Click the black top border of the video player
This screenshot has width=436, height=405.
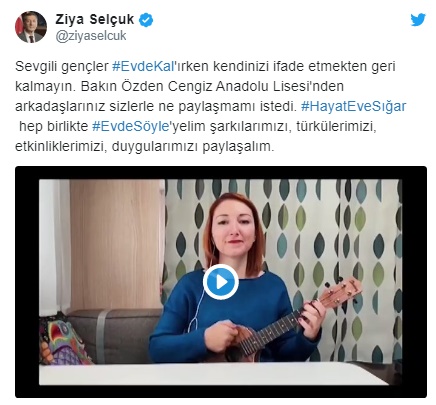(x=221, y=173)
